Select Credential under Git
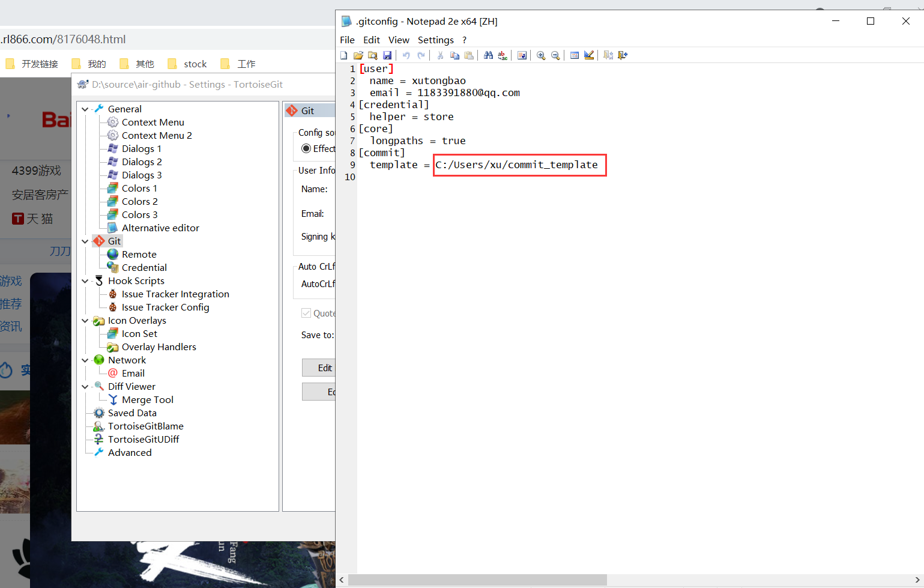This screenshot has height=588, width=924. (144, 268)
